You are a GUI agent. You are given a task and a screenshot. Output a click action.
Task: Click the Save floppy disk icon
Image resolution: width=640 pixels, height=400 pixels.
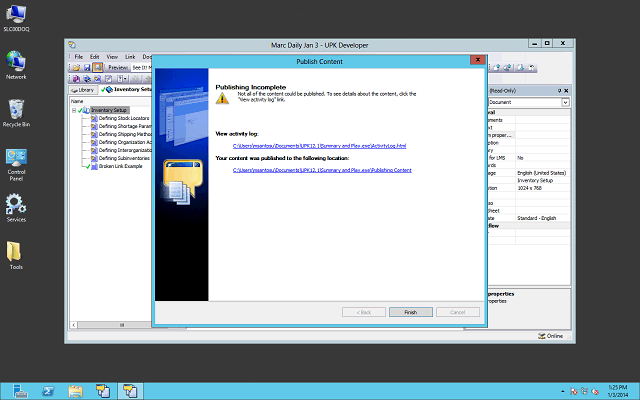(x=87, y=68)
